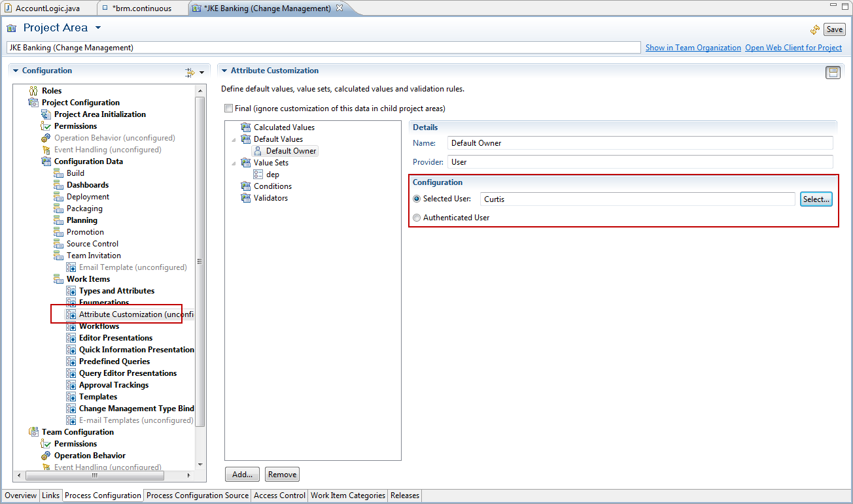The image size is (853, 504).
Task: Click the Remove button
Action: 282,475
